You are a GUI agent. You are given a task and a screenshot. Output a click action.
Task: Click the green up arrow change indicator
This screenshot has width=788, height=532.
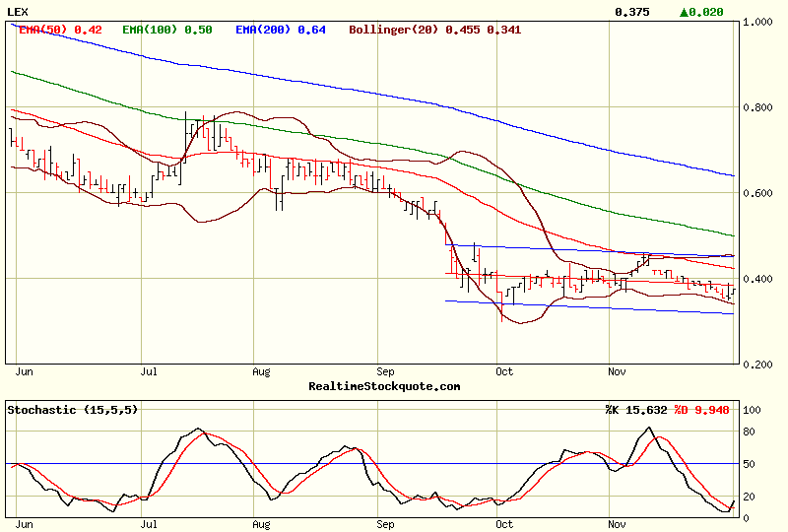tap(684, 12)
